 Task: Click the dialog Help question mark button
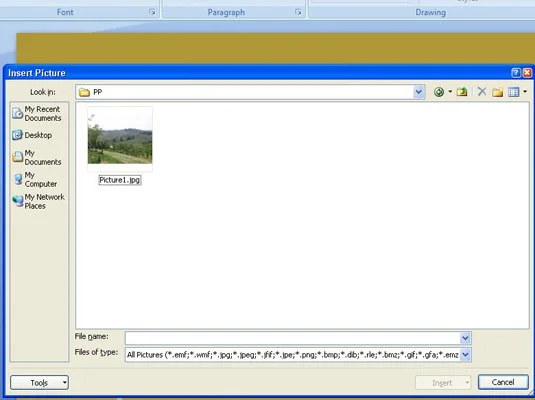516,73
